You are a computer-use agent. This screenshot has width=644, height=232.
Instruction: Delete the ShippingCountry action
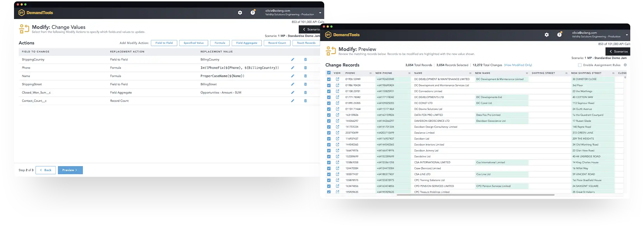coord(305,60)
